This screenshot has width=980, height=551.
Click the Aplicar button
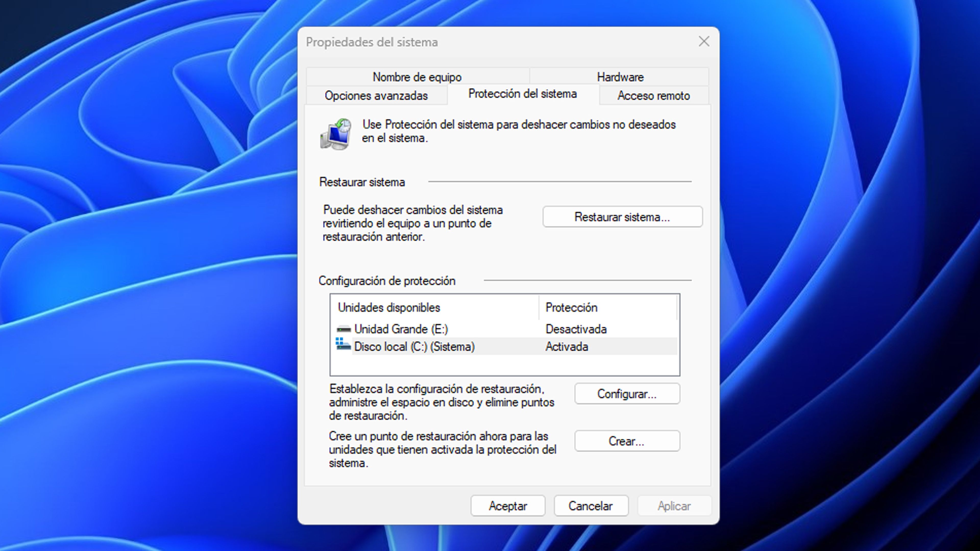pos(674,506)
